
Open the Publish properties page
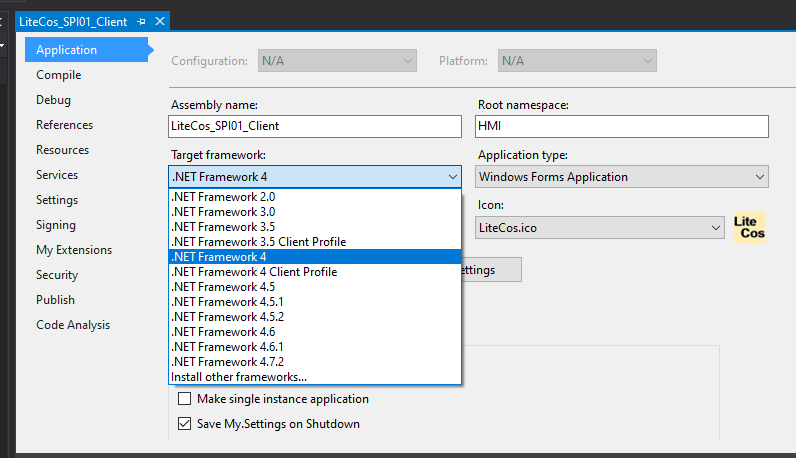click(55, 300)
